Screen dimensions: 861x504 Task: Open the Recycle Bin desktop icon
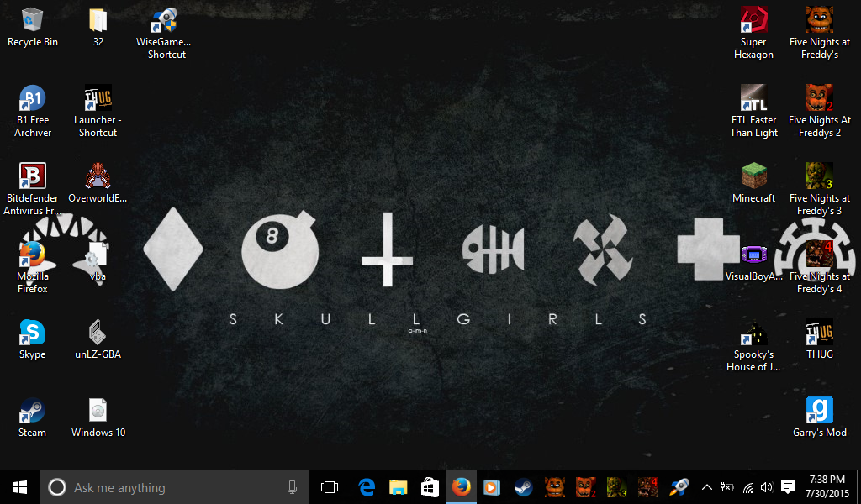tap(33, 28)
